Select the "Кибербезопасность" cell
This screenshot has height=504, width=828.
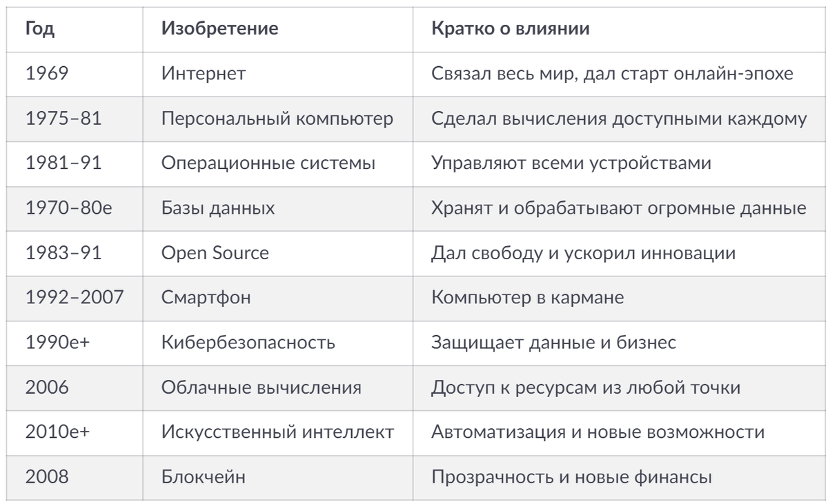click(278, 343)
